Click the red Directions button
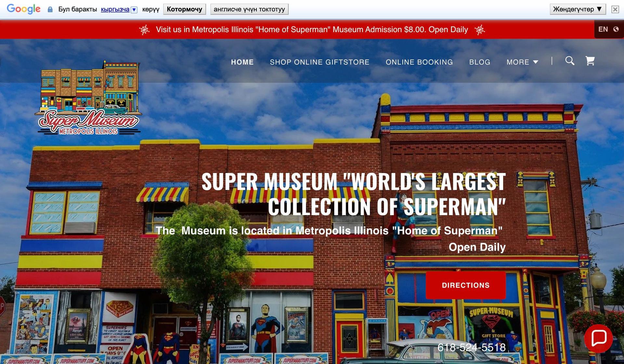Image resolution: width=624 pixels, height=364 pixels. 465,285
